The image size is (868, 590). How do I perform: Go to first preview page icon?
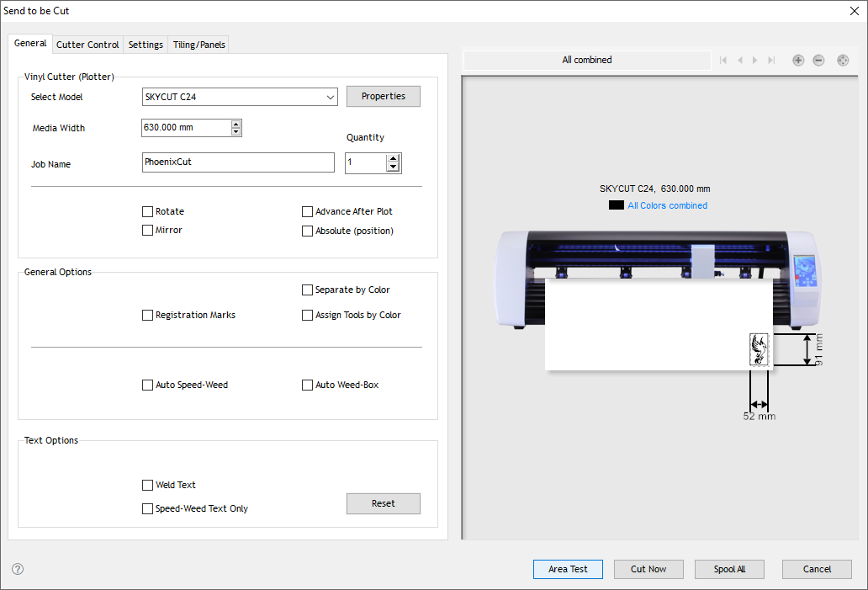[723, 61]
